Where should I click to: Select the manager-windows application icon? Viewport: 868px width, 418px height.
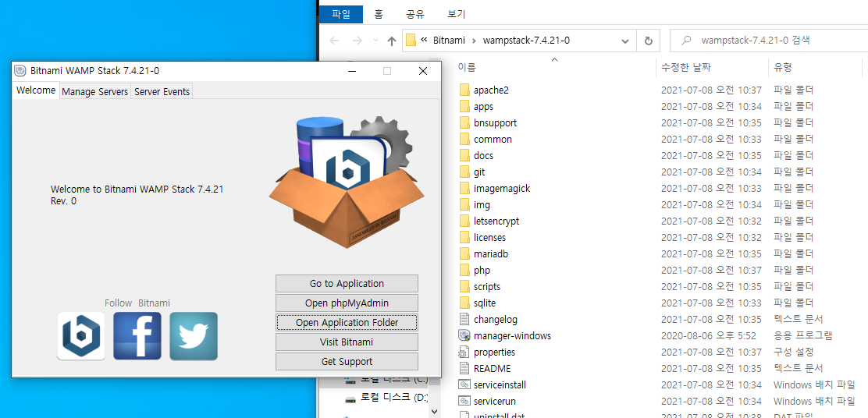click(464, 335)
